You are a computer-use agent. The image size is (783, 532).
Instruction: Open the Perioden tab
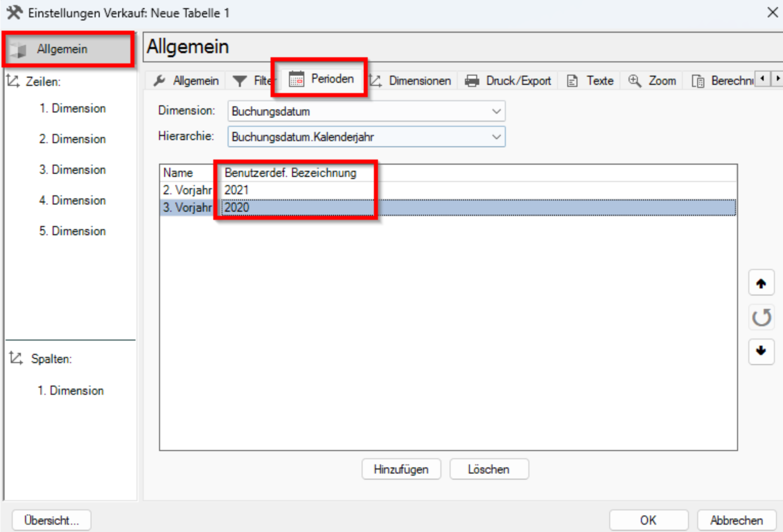tap(322, 79)
